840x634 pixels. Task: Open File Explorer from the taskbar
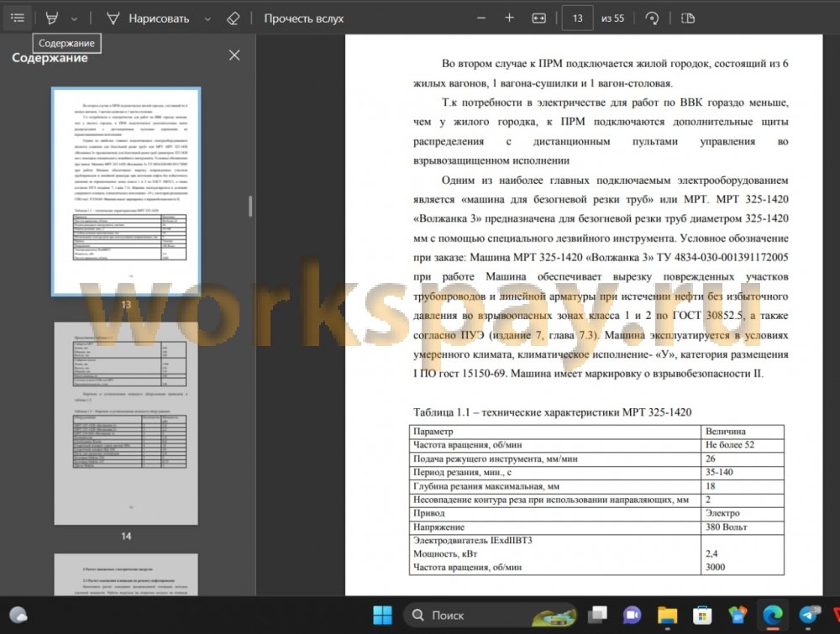668,616
